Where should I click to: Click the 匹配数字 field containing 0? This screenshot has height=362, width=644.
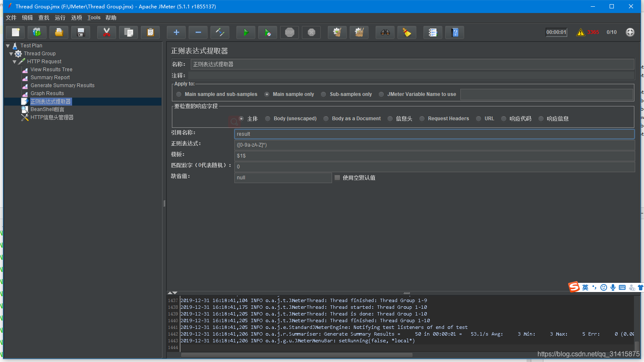point(434,167)
